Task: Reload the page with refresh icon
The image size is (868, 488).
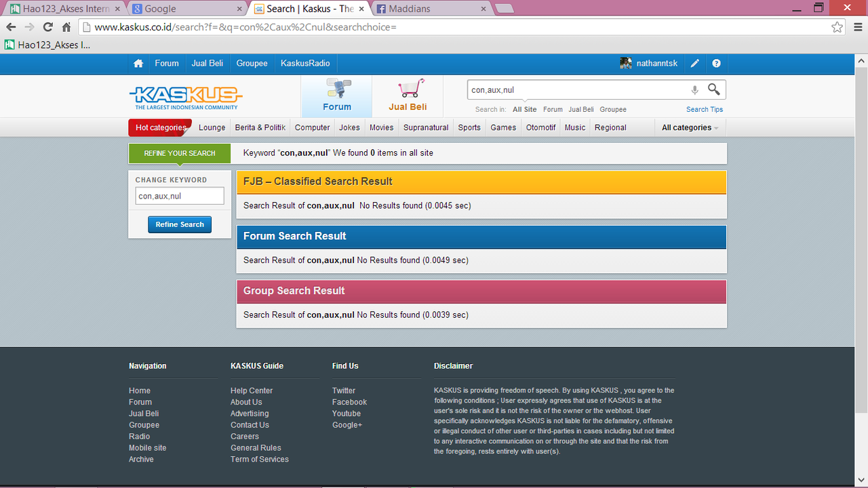Action: (47, 27)
